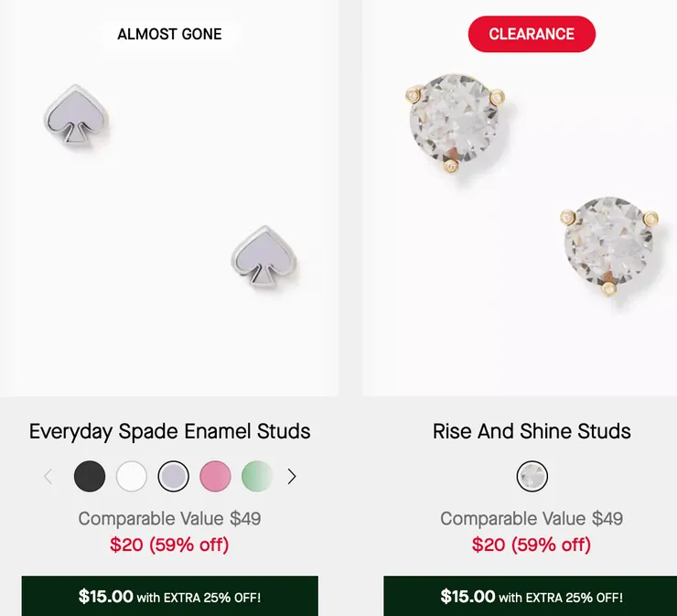Image resolution: width=677 pixels, height=616 pixels.
Task: Select the lavender color swatch
Action: click(174, 476)
